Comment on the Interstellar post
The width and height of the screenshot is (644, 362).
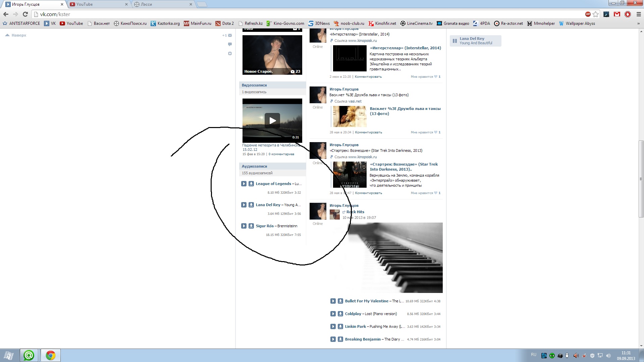(368, 77)
